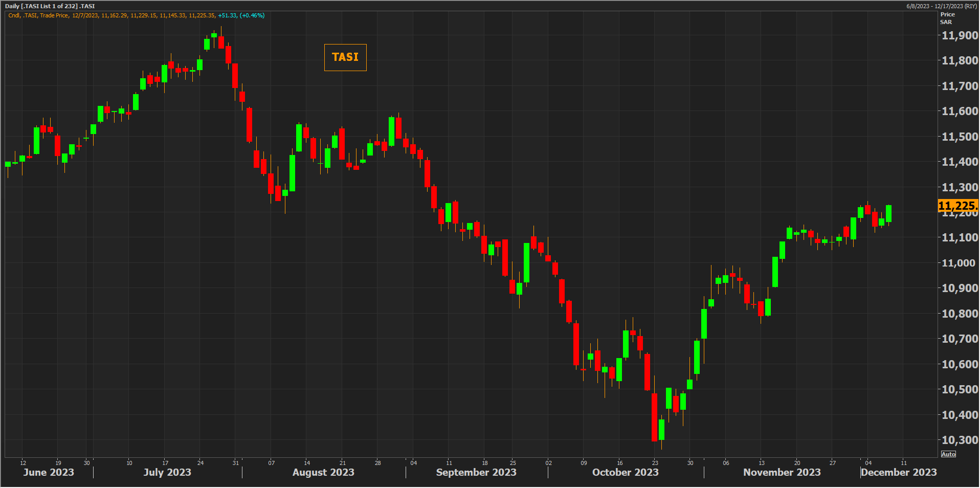Click the Price SAR axis header
Screen dimensions: 980x488
coord(947,18)
